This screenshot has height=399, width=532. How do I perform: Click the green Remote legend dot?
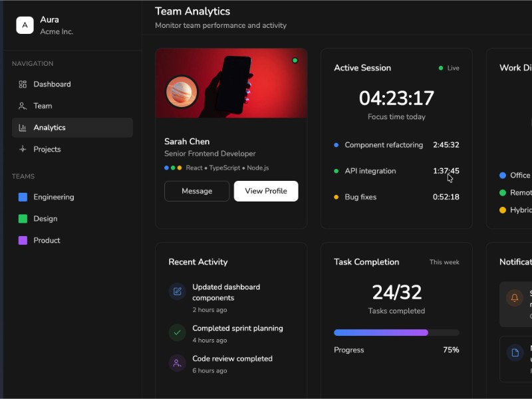point(503,193)
